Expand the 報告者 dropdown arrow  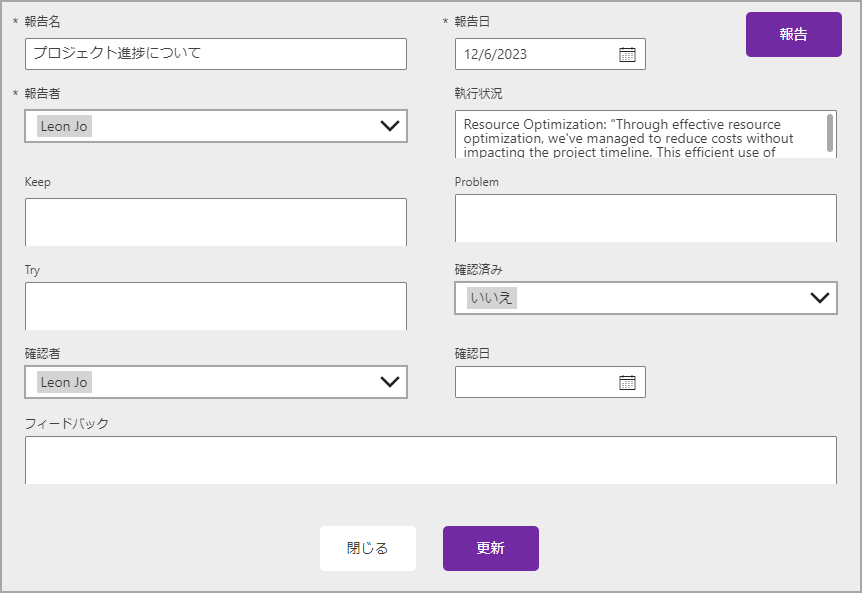(x=390, y=126)
